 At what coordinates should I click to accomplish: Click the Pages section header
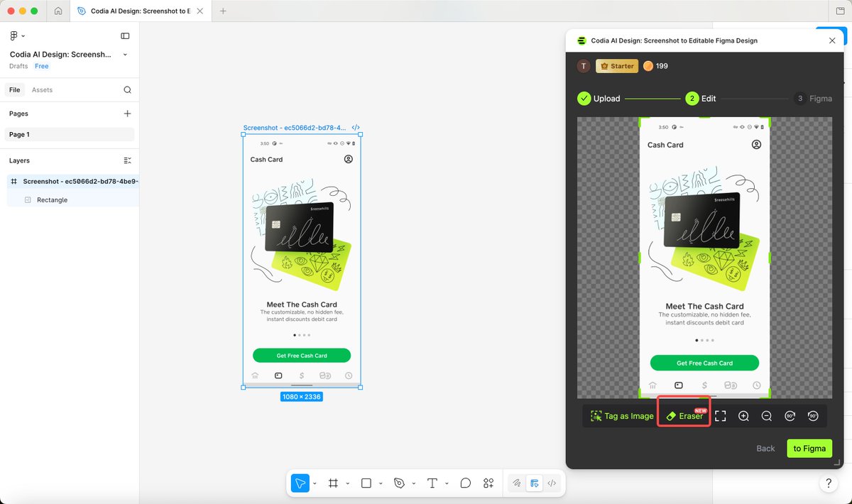coord(18,114)
